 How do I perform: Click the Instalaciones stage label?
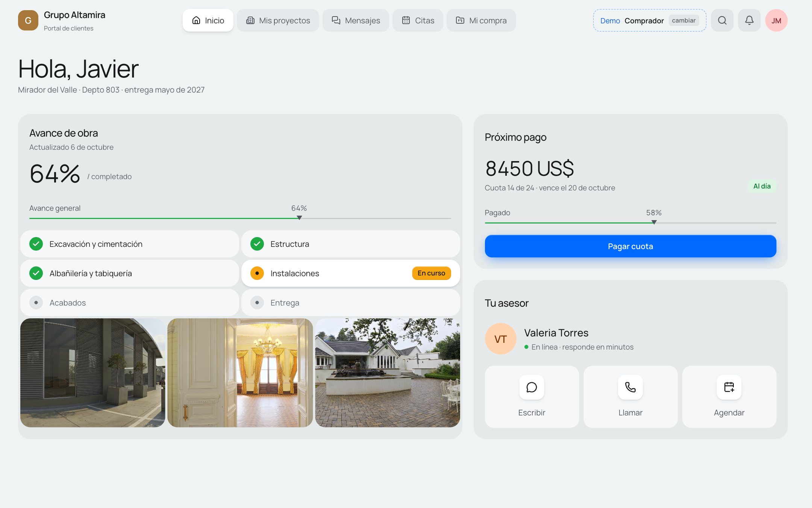295,273
